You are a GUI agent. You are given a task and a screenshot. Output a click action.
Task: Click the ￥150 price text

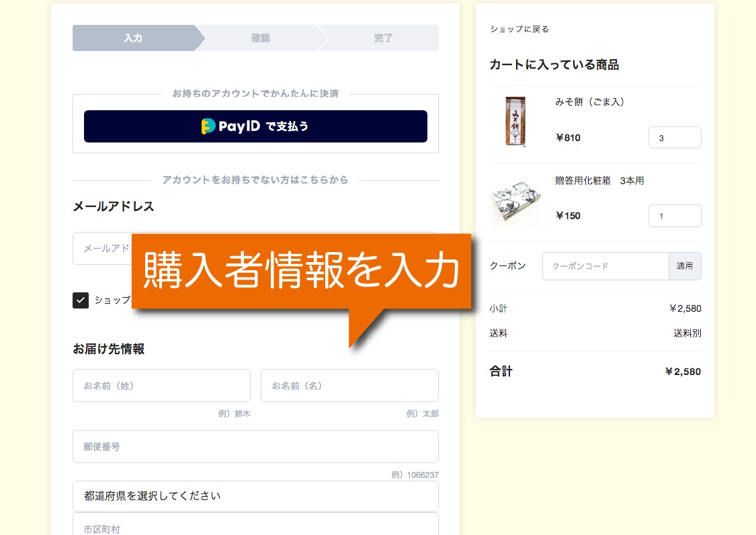[x=568, y=216]
